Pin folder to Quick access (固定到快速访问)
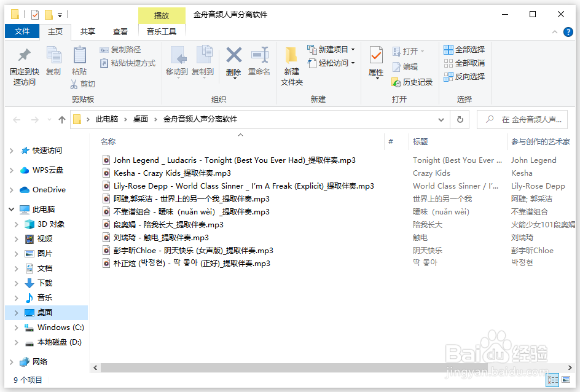 (x=25, y=66)
